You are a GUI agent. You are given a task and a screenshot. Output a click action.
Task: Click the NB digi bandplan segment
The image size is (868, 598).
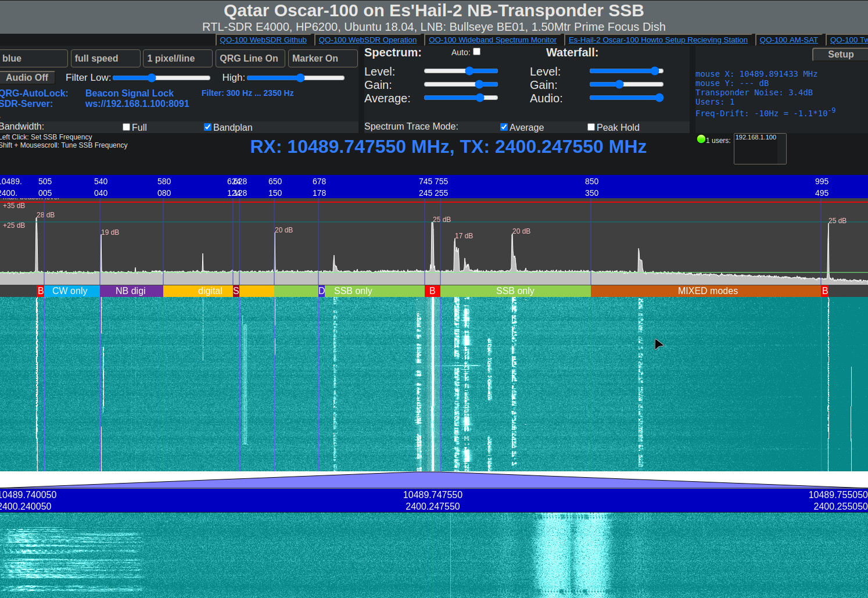tap(131, 291)
